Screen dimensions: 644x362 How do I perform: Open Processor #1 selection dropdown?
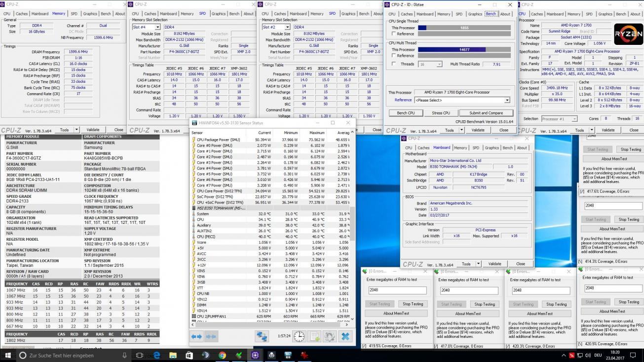[574, 119]
